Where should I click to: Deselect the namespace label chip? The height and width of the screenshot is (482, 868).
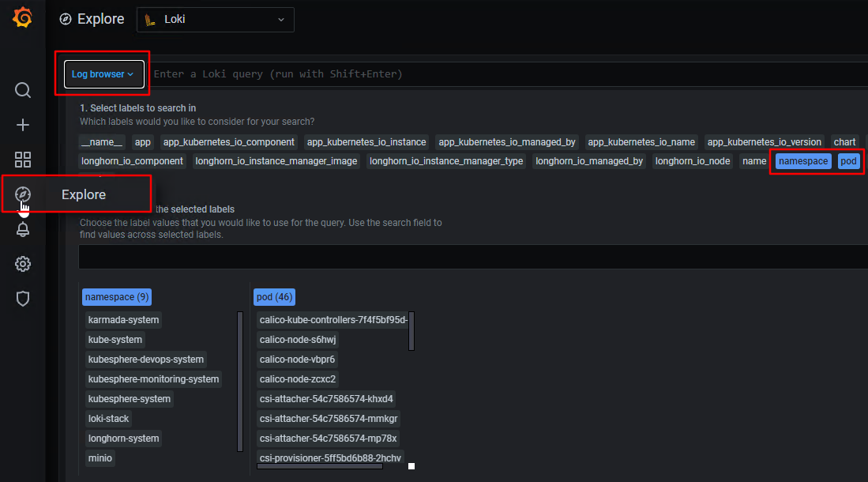coord(802,160)
